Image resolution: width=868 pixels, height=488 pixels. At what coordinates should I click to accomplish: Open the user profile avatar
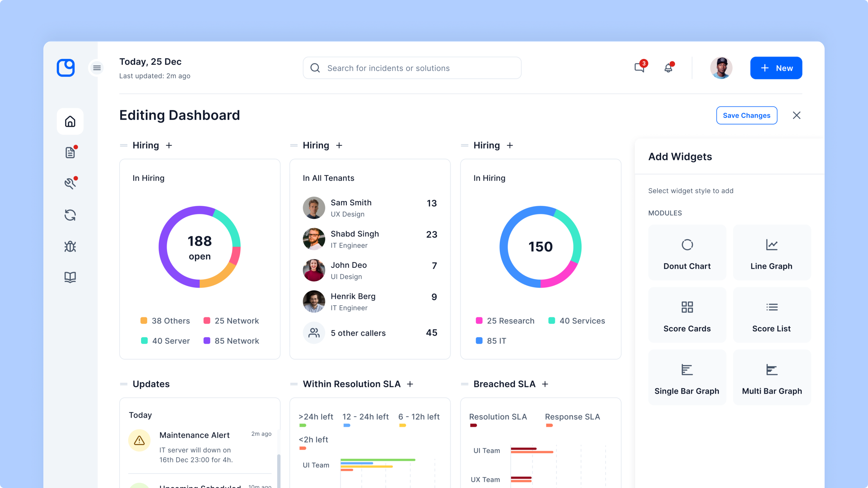[721, 68]
